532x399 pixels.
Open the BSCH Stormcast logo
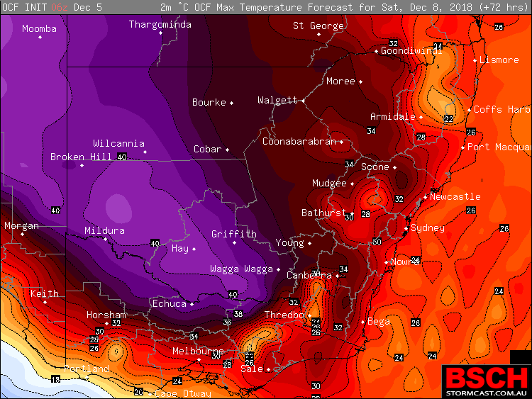pos(487,381)
